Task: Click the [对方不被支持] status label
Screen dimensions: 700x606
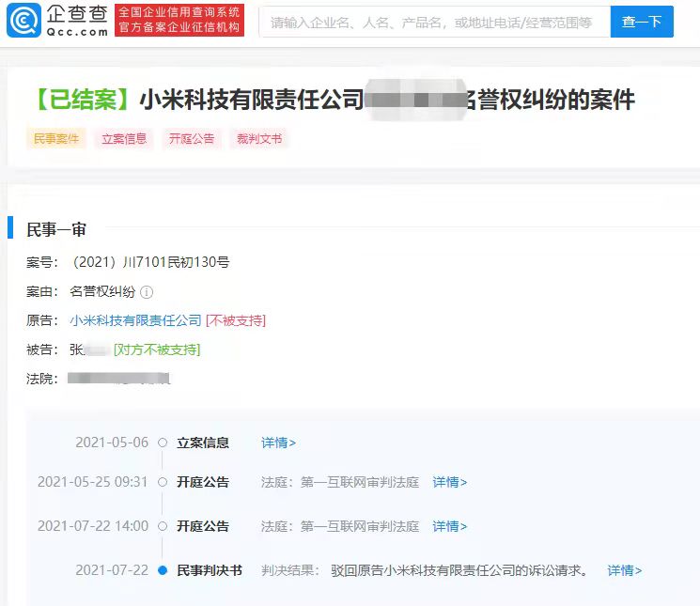Action: [x=157, y=350]
